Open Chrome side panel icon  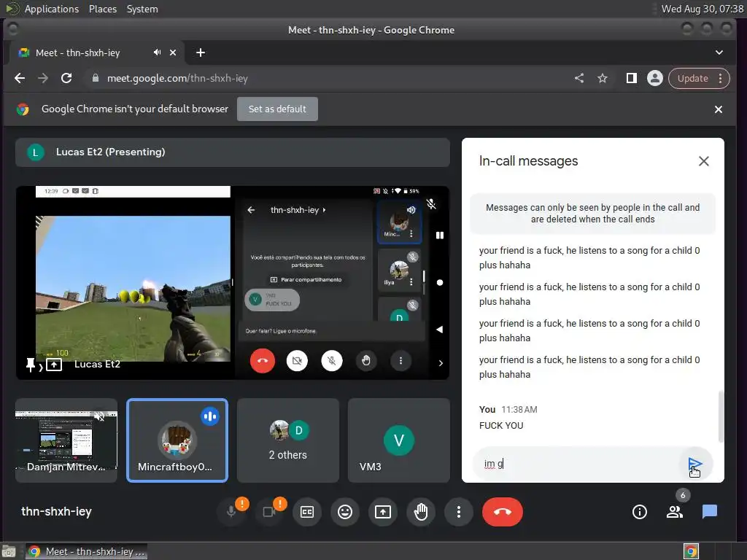(631, 78)
